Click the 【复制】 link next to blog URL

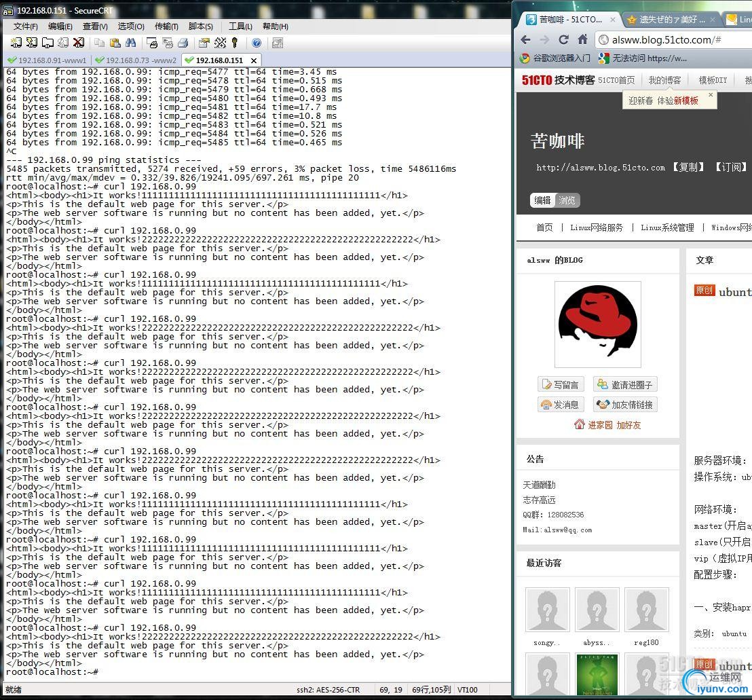pos(688,167)
